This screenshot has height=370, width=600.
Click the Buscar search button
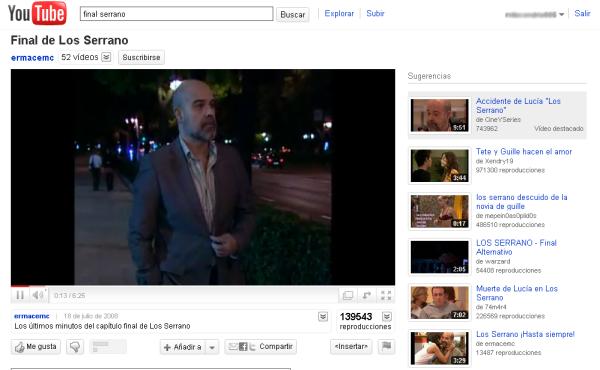293,15
